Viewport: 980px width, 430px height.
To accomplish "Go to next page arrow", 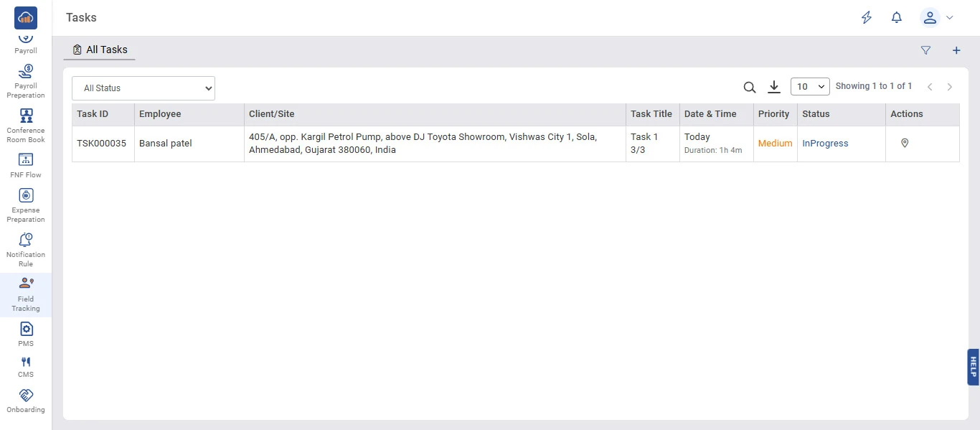I will [950, 87].
